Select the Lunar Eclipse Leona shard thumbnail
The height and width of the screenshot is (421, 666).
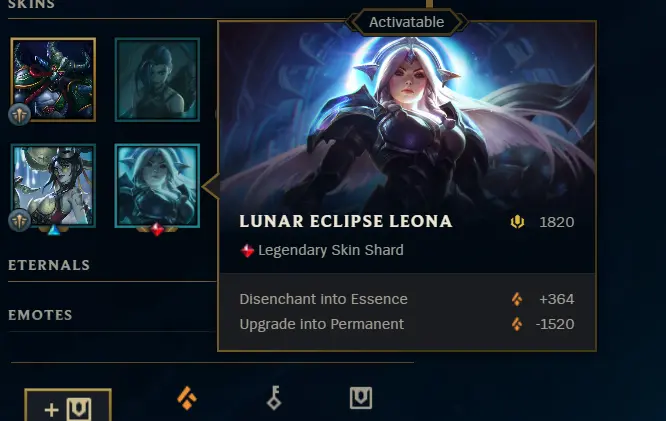157,186
